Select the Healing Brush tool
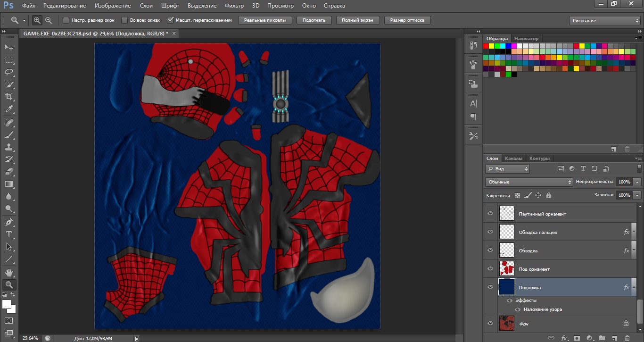 (x=9, y=123)
